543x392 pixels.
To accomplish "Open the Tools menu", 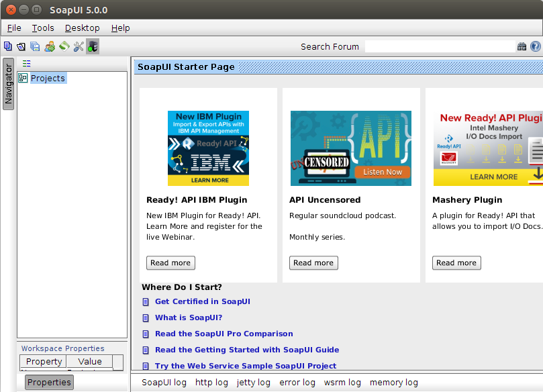I will pyautogui.click(x=43, y=28).
